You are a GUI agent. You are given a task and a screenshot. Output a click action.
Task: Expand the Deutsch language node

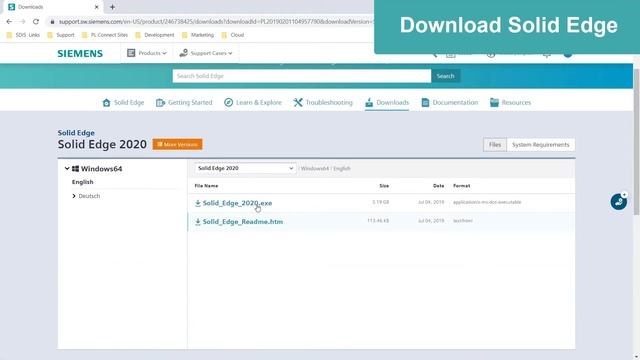coord(74,196)
